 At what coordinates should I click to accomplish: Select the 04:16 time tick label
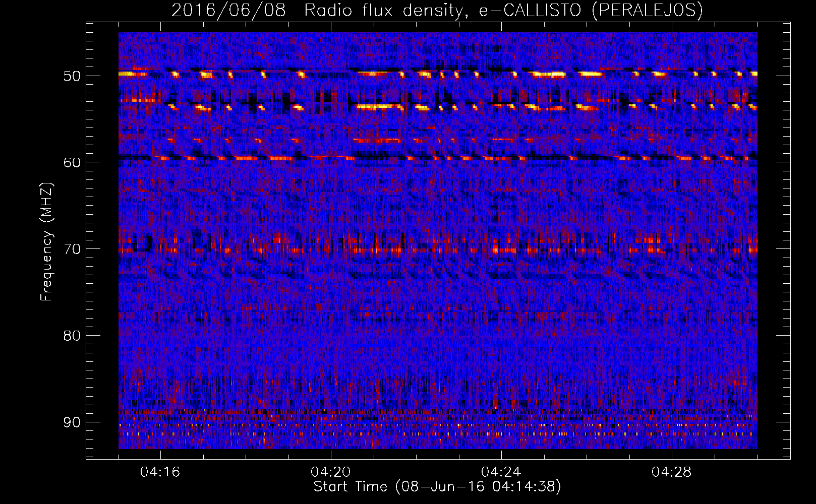(x=160, y=472)
